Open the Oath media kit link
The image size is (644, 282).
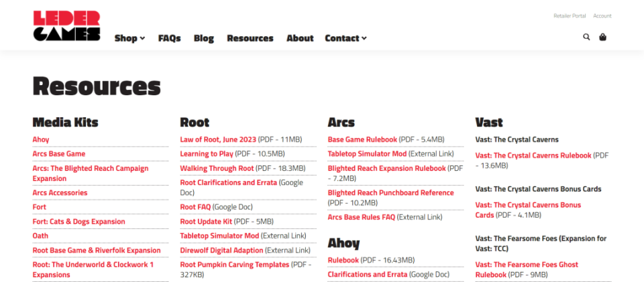pyautogui.click(x=40, y=236)
